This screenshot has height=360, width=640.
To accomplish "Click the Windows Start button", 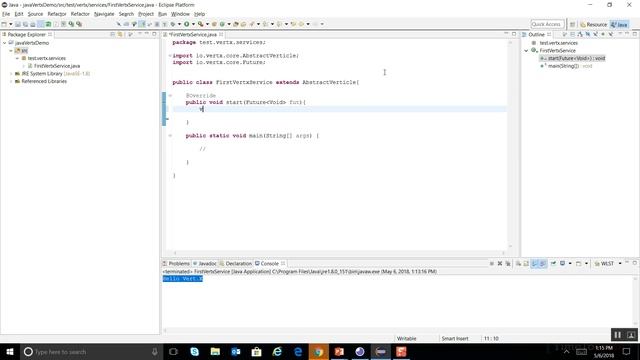I will tap(10, 351).
